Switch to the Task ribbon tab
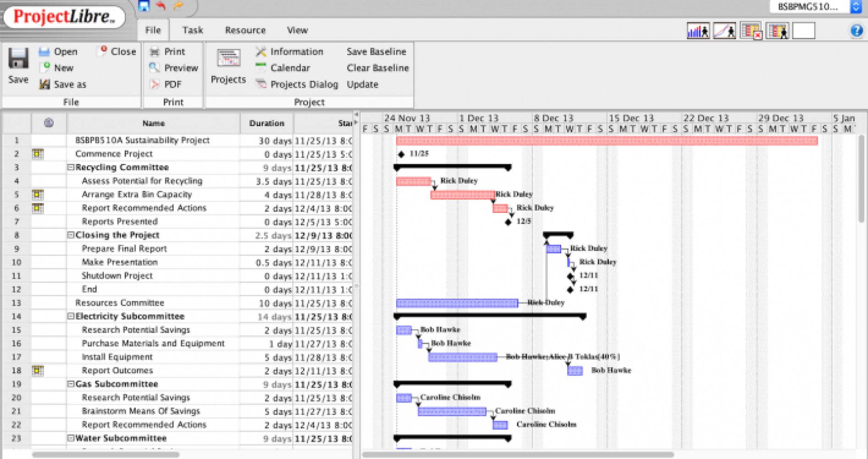868x459 pixels. point(193,30)
